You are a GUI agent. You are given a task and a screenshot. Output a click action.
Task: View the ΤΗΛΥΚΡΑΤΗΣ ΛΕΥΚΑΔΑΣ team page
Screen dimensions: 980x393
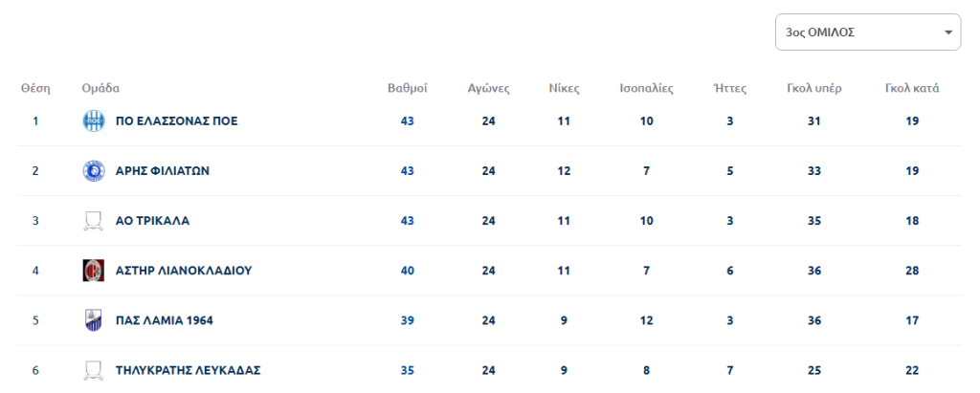[x=188, y=370]
